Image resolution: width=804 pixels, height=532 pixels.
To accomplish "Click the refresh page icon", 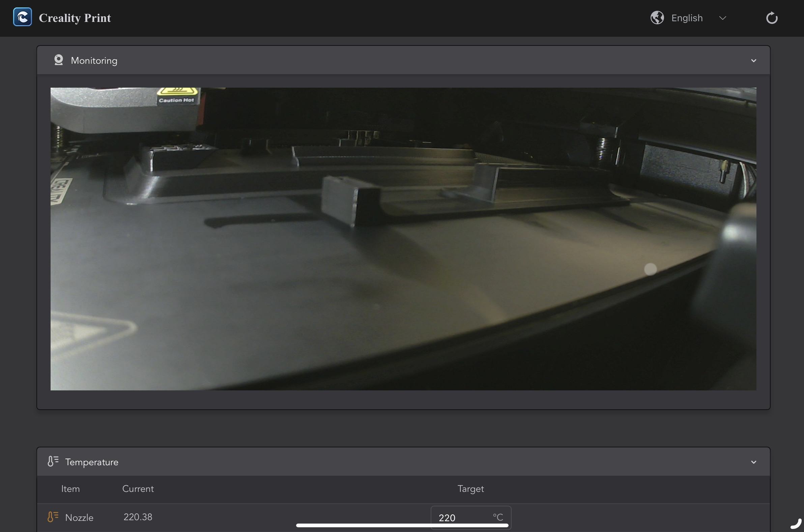I will tap(771, 18).
